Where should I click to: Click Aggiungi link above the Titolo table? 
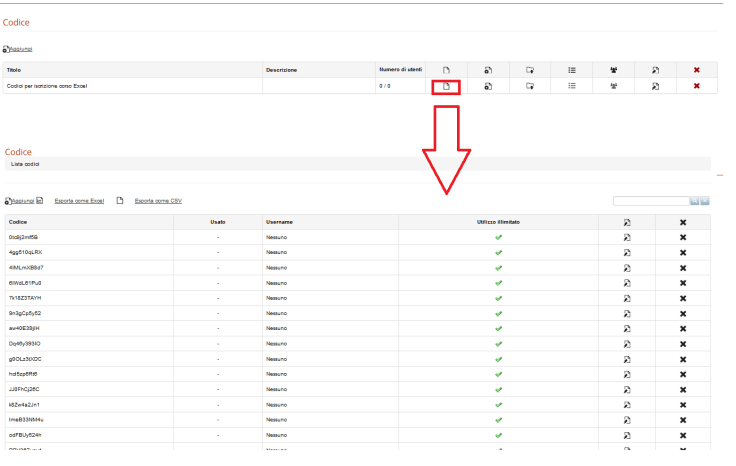(x=19, y=49)
